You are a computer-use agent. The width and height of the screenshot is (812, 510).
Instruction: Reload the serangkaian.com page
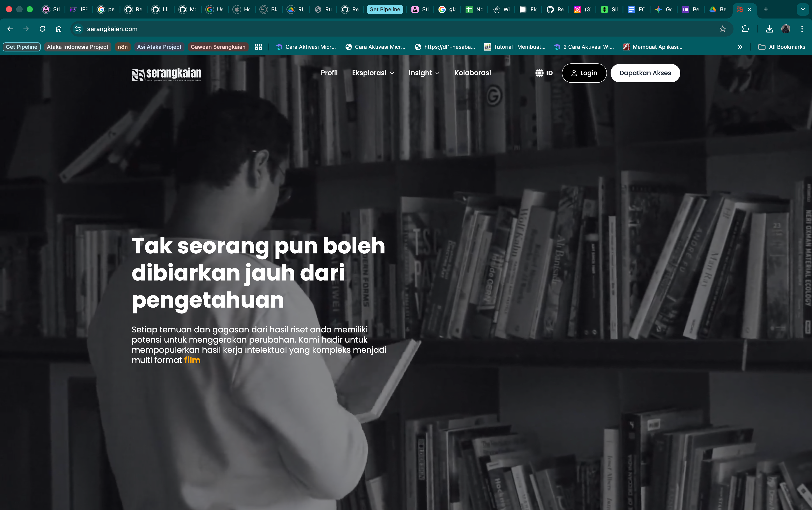point(42,29)
